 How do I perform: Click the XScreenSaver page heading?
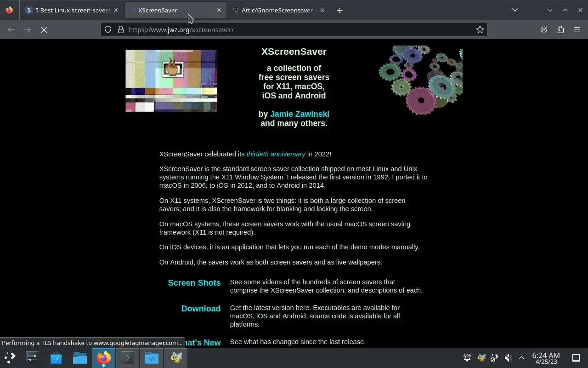(294, 52)
